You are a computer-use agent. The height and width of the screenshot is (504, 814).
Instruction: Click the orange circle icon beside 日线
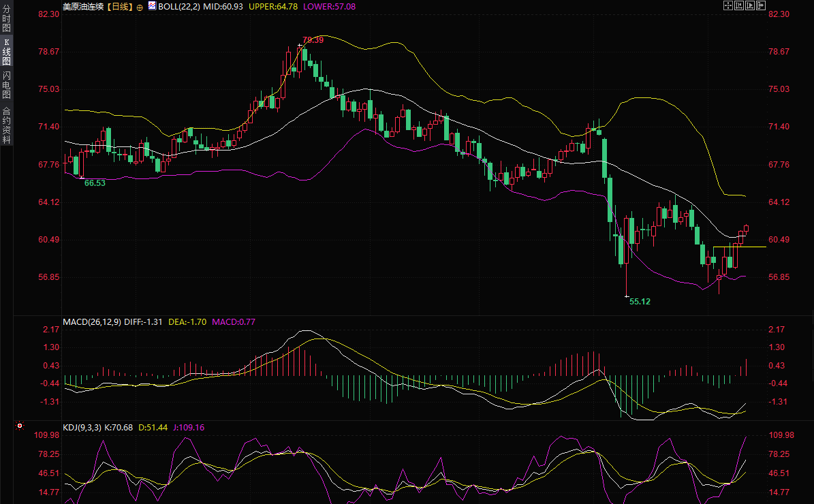point(140,7)
